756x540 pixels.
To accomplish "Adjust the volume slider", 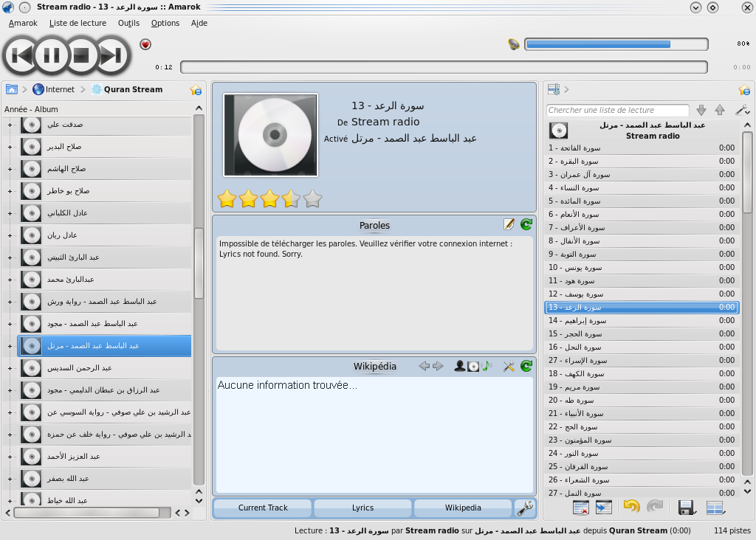I will pos(616,44).
